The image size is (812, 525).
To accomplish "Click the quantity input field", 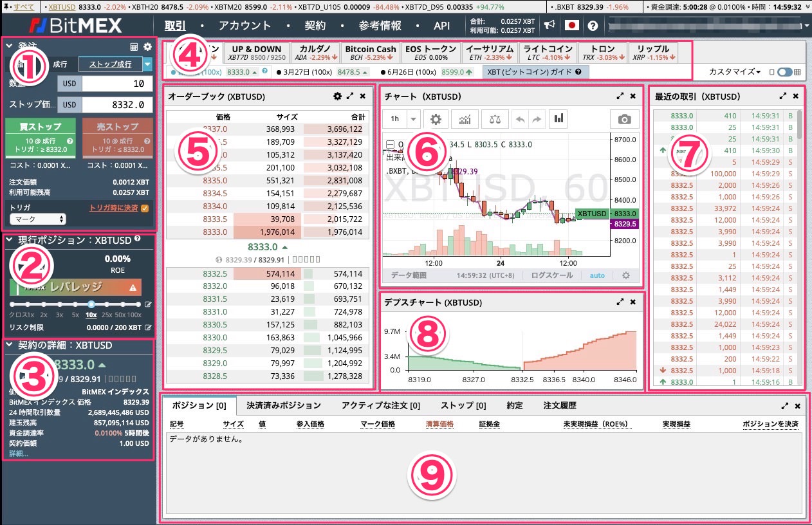I will [118, 84].
